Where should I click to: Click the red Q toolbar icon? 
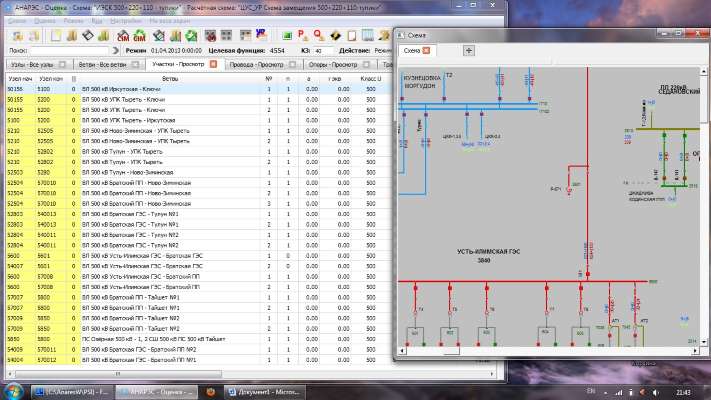[x=319, y=35]
